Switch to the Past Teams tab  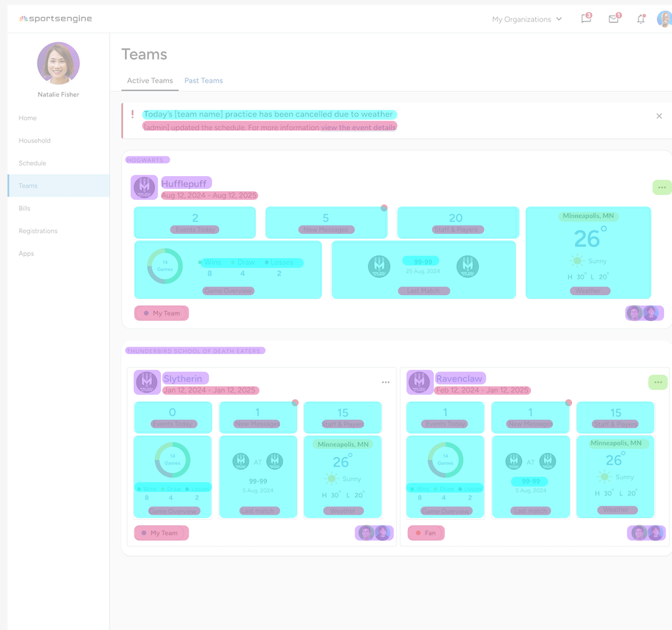[x=203, y=80]
